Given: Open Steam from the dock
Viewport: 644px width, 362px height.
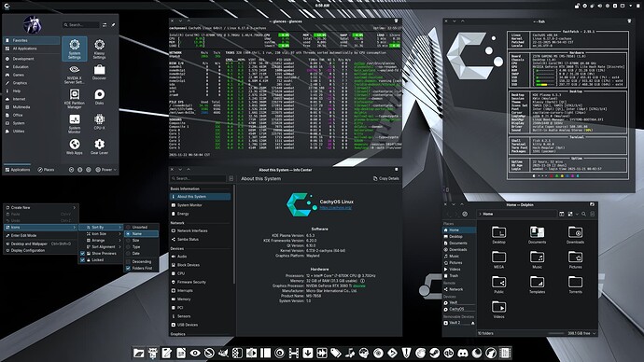Looking at the screenshot, I should (x=435, y=353).
